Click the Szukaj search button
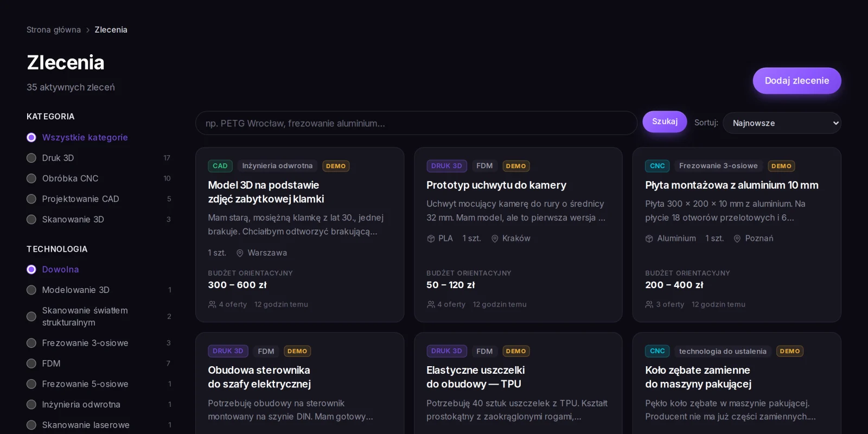This screenshot has width=868, height=434. [665, 122]
